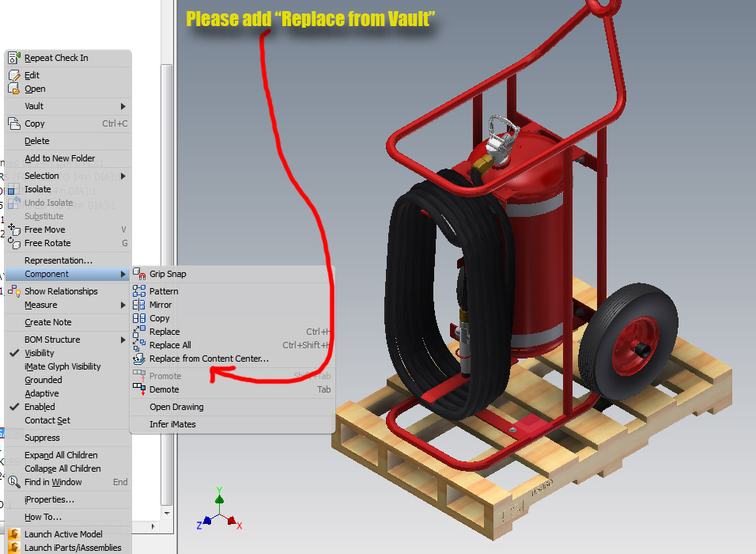Click the browser vertical scrollbar thumb
Screen dimensions: 756x554
167,285
